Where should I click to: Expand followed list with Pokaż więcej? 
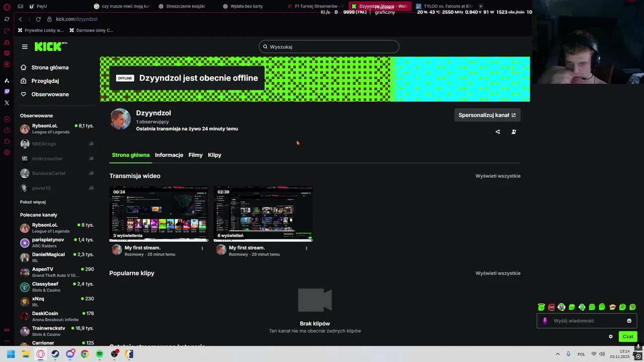(33, 202)
